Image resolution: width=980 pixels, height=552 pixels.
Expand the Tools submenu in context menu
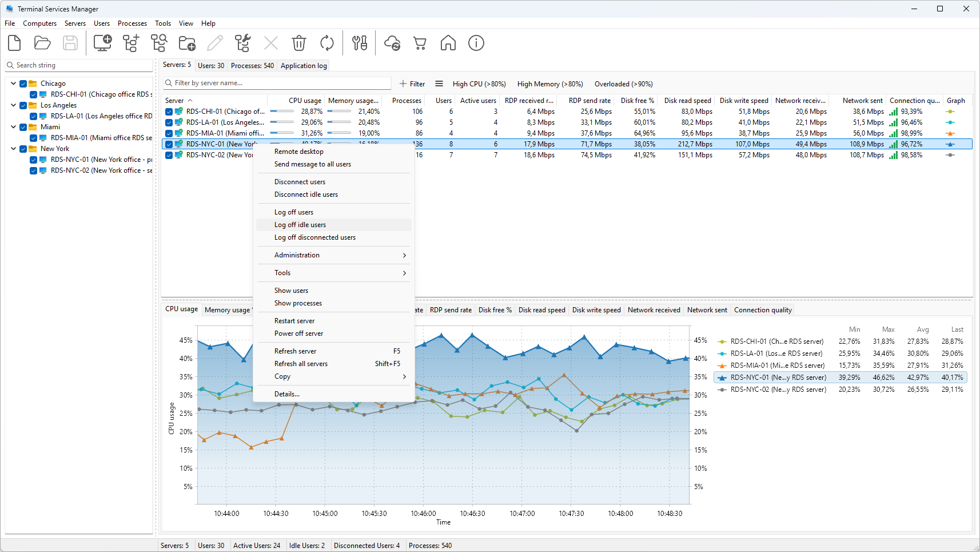(x=334, y=273)
